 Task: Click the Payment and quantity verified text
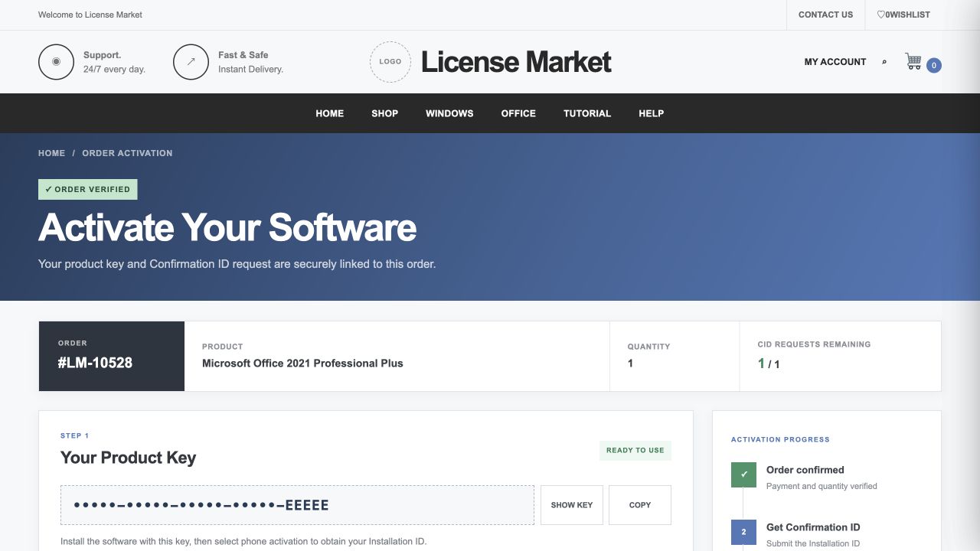[x=822, y=486]
